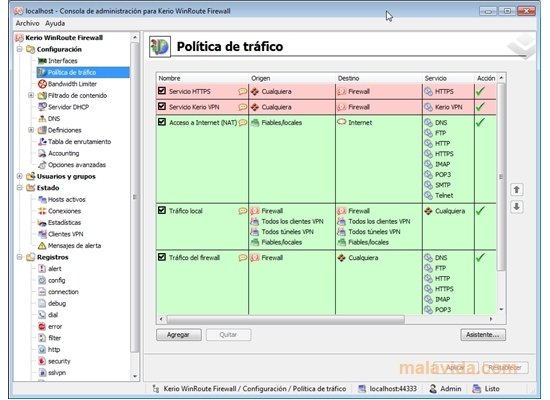Open the Ayuda menu
Viewport: 550px width, 400px height.
(55, 23)
